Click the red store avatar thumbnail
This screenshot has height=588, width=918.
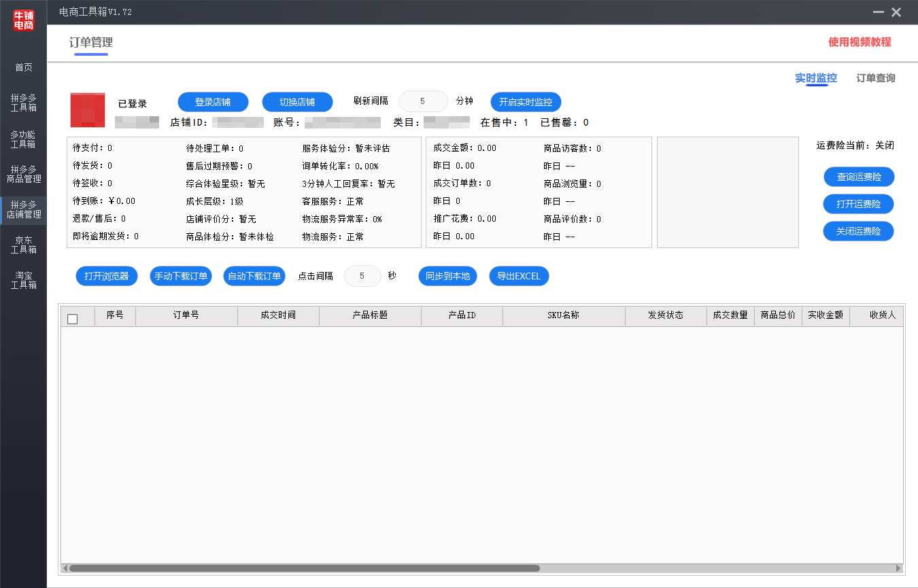click(88, 110)
